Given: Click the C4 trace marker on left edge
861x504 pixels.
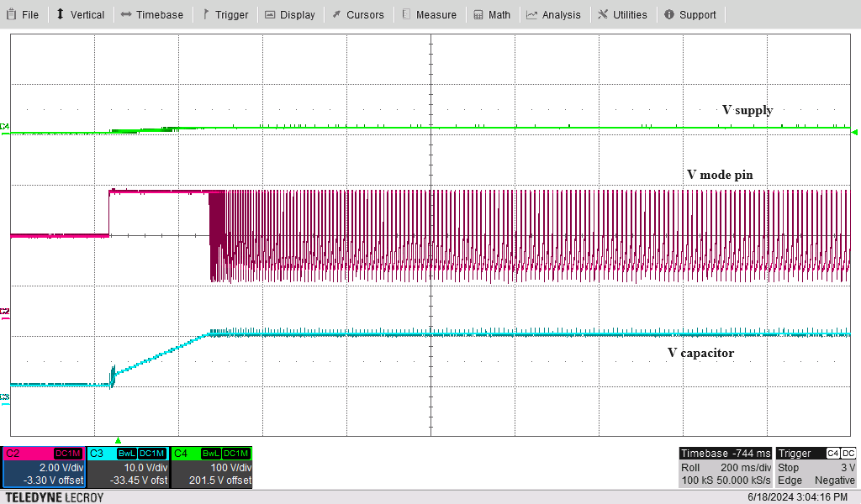Looking at the screenshot, I should click(x=5, y=127).
